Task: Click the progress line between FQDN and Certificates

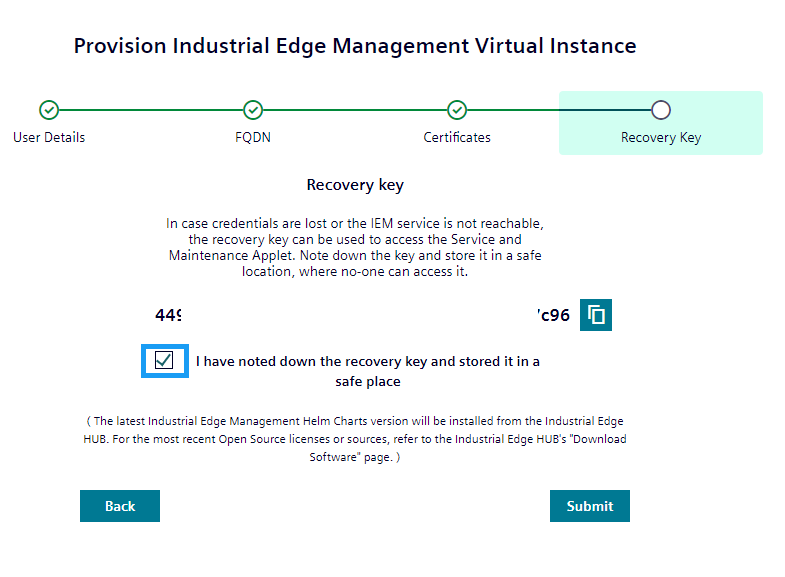Action: (x=355, y=110)
